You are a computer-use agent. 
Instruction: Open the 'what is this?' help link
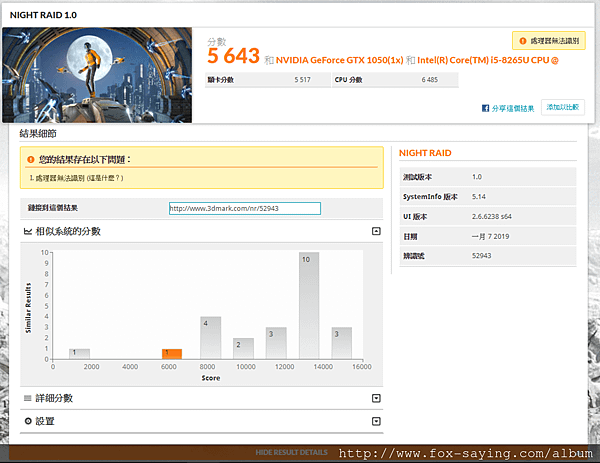tap(105, 178)
